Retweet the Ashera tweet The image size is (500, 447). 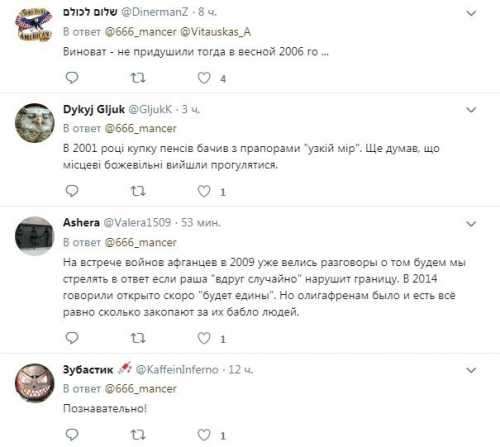click(x=137, y=338)
